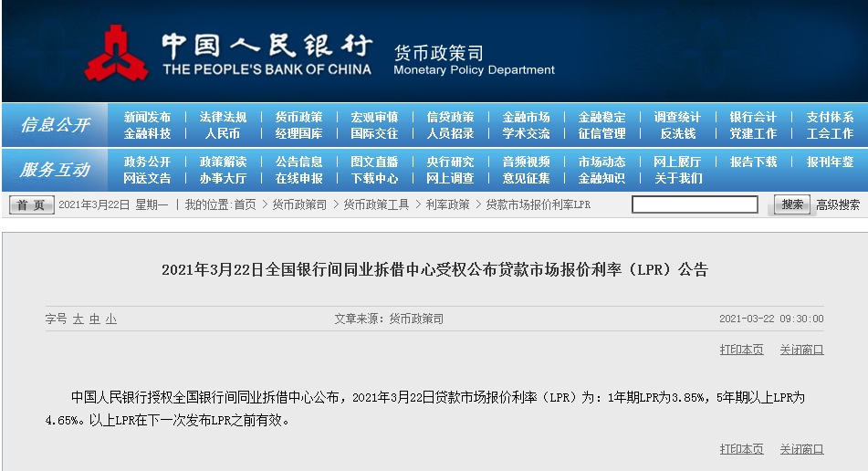Set font size to 小

[111, 319]
